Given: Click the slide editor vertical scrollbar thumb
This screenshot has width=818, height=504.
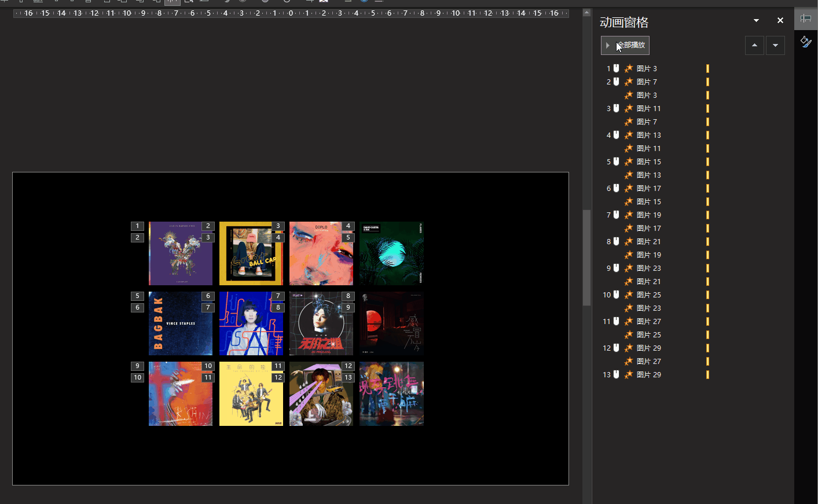Looking at the screenshot, I should tap(586, 257).
